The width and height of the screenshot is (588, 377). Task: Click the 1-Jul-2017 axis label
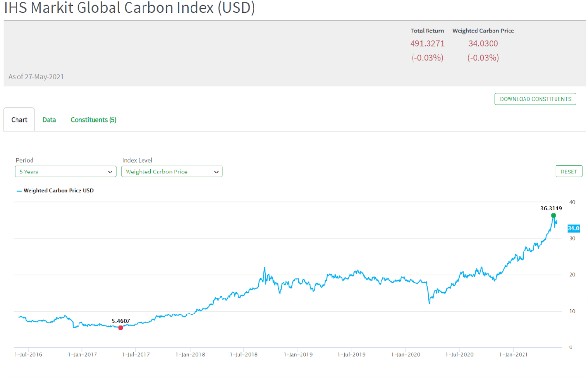136,354
